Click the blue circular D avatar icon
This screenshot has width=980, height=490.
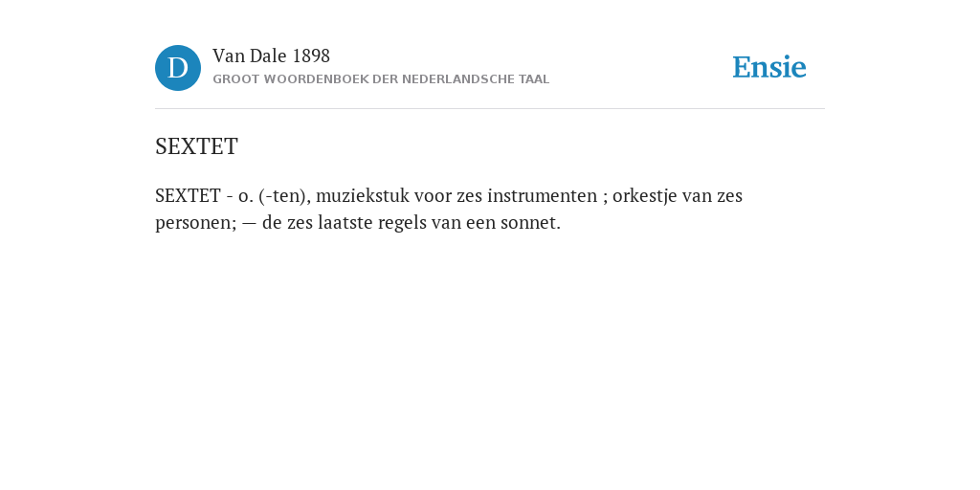(x=178, y=68)
